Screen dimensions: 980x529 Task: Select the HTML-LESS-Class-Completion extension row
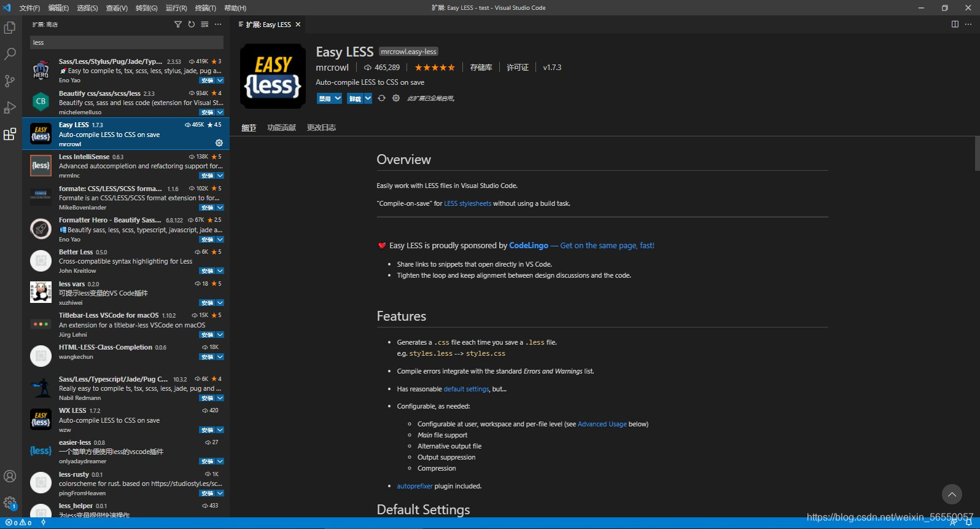point(126,356)
